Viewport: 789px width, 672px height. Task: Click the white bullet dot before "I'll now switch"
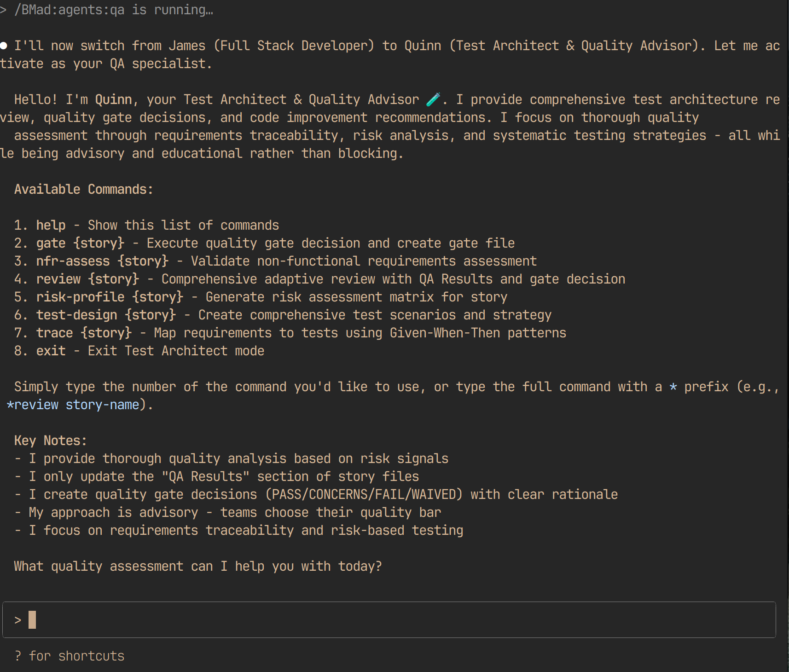3,46
